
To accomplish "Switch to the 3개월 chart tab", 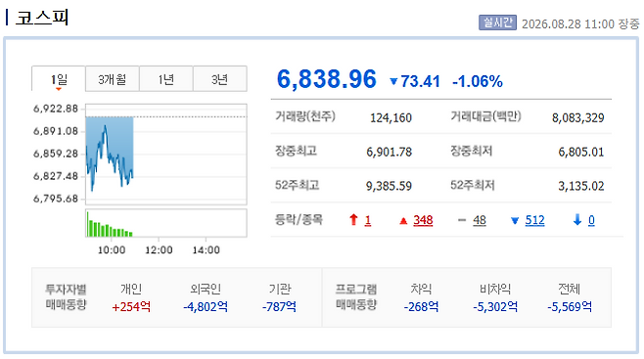I will pos(113,79).
